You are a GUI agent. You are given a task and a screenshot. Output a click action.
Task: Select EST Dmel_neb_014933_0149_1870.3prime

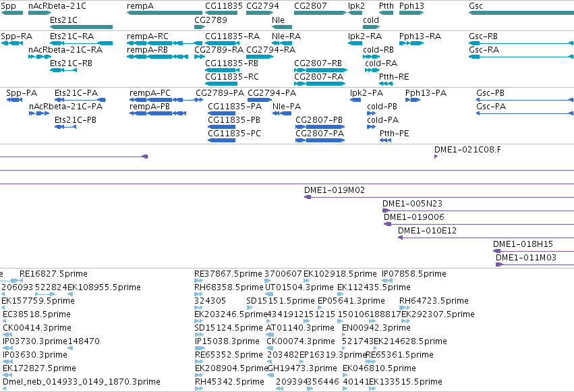[5, 389]
